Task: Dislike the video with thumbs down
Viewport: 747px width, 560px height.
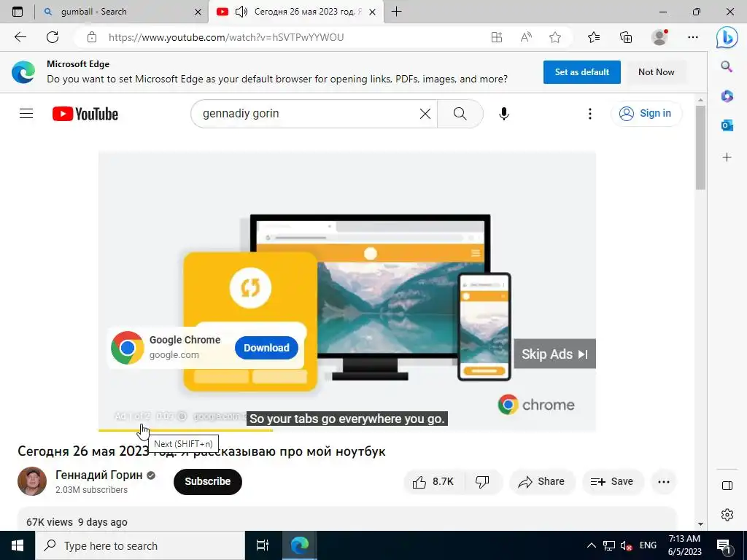Action: [x=482, y=482]
